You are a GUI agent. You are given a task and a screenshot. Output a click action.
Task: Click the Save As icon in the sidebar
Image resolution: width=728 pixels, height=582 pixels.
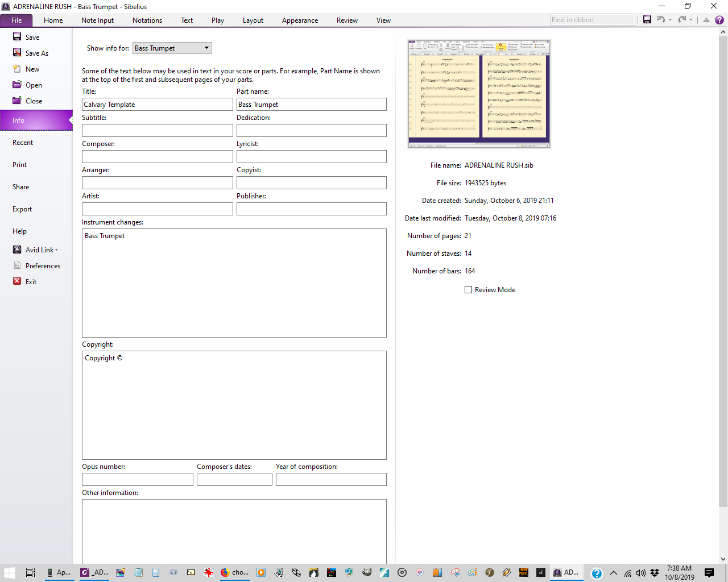coord(17,53)
